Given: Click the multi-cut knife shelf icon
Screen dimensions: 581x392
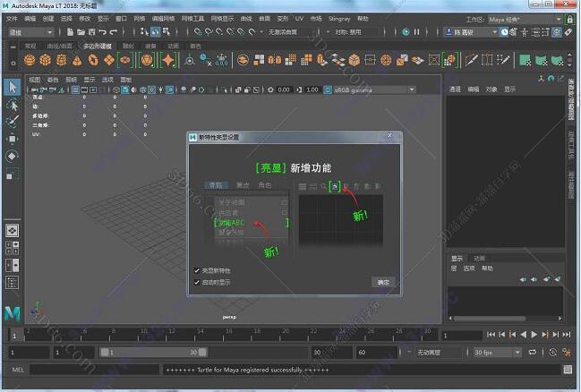Looking at the screenshot, I should point(471,60).
